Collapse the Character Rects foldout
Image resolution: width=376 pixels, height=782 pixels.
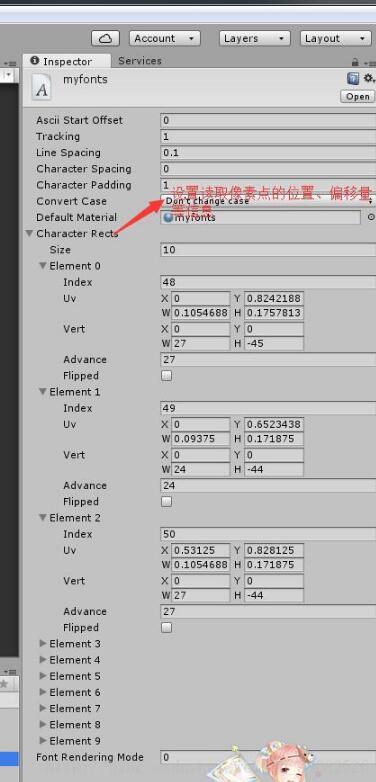29,233
